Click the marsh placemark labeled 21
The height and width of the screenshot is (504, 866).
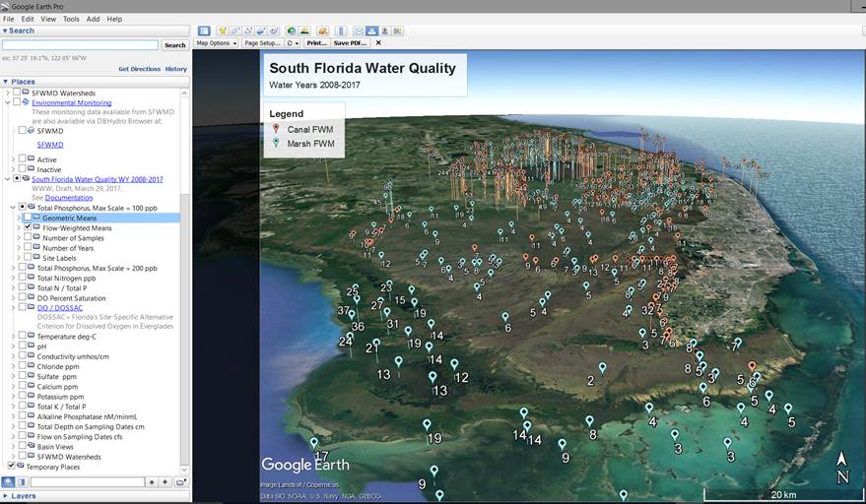coord(376,344)
